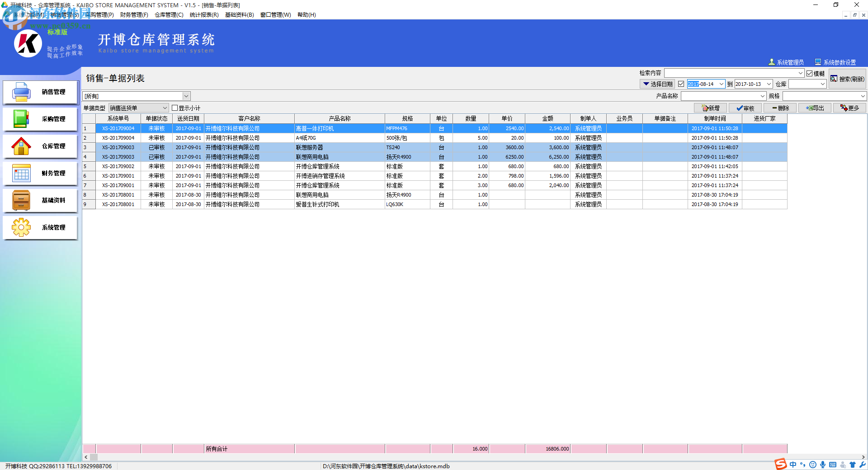Select the row with product 爱普生针式打印机
This screenshot has height=470, width=868.
(x=435, y=204)
